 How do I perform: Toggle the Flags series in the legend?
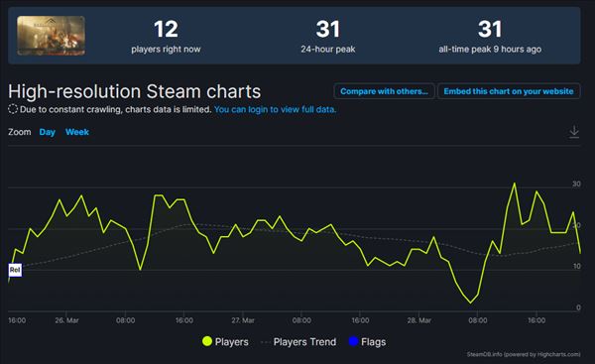tap(367, 341)
